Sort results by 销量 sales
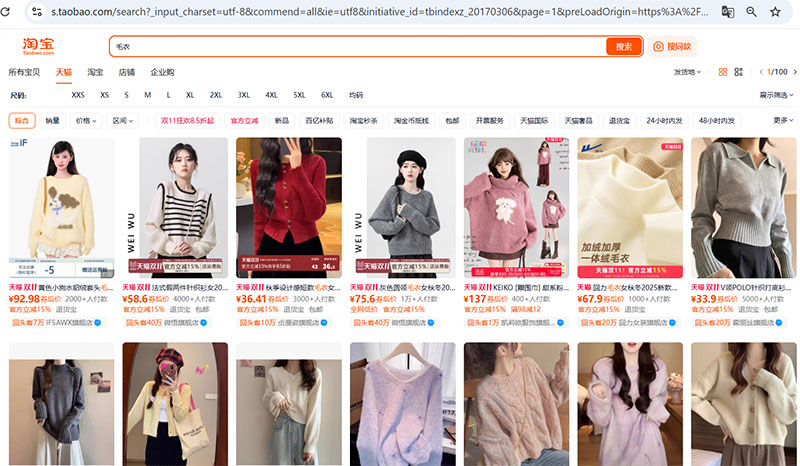 [x=52, y=121]
